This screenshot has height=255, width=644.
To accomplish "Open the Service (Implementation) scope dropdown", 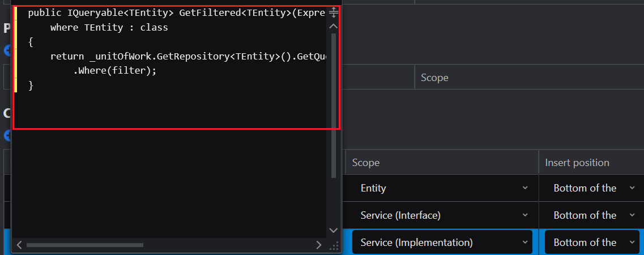I will [x=442, y=243].
